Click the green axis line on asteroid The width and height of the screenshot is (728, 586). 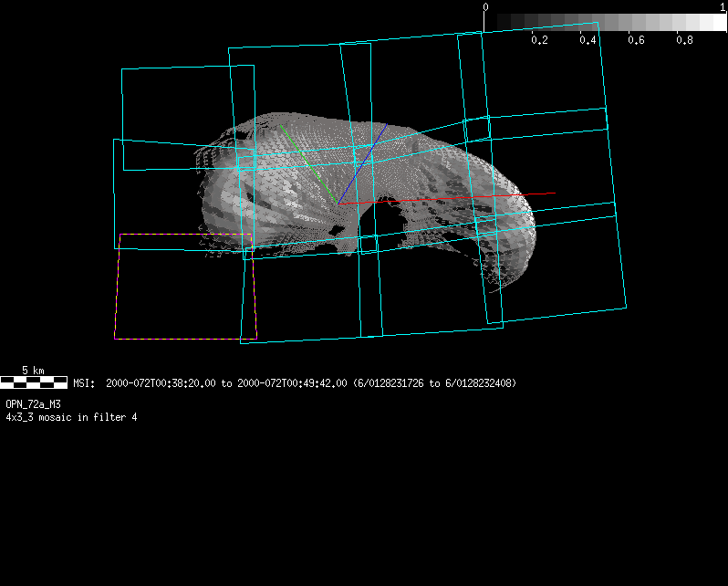tap(310, 162)
